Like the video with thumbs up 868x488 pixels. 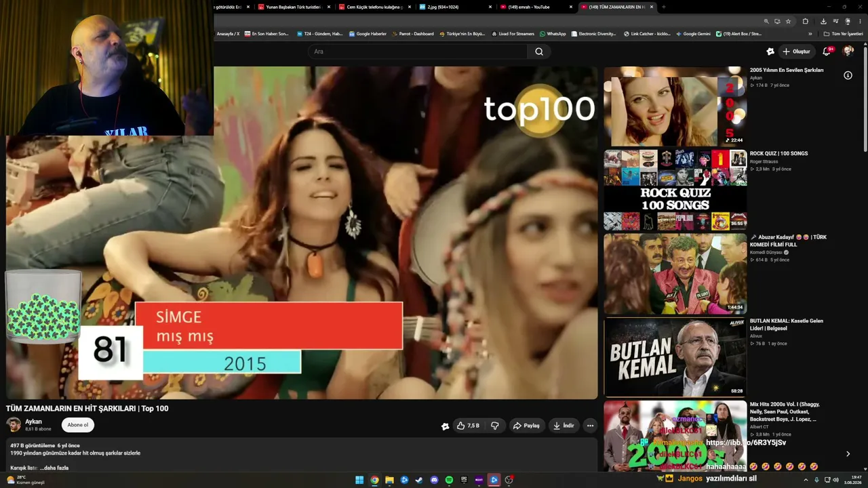tap(468, 426)
